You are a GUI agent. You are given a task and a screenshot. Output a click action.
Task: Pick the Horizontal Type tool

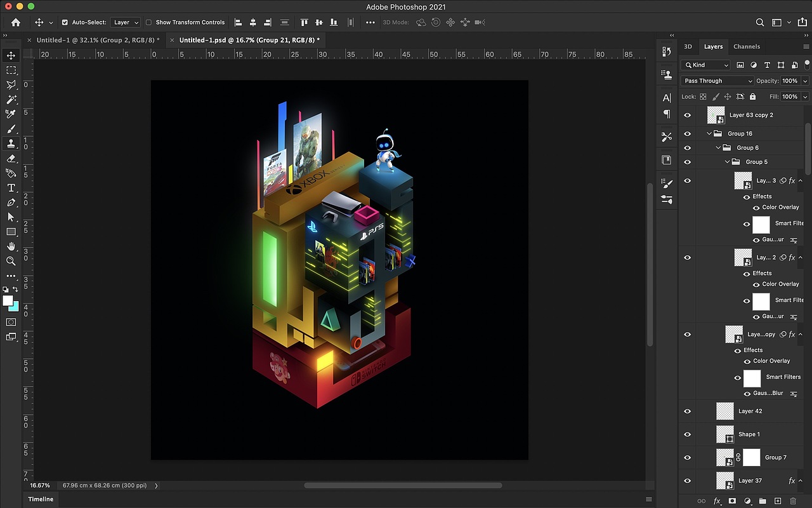11,188
